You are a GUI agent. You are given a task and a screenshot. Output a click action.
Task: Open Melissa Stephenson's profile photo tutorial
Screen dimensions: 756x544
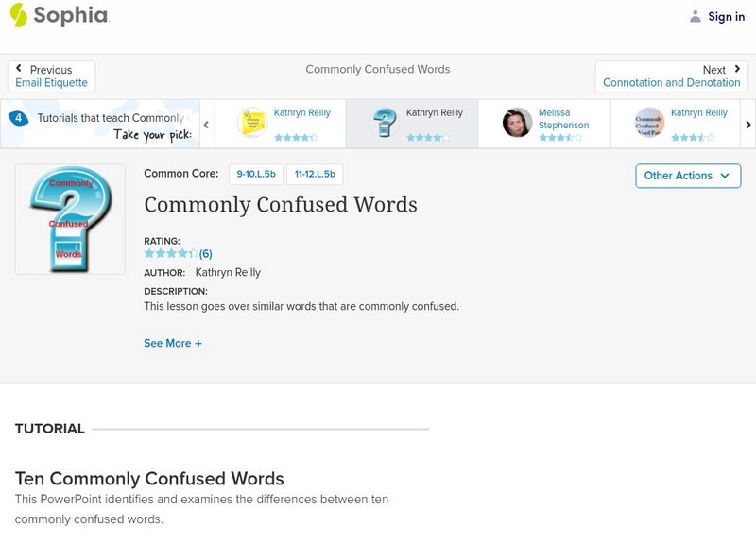(x=518, y=123)
